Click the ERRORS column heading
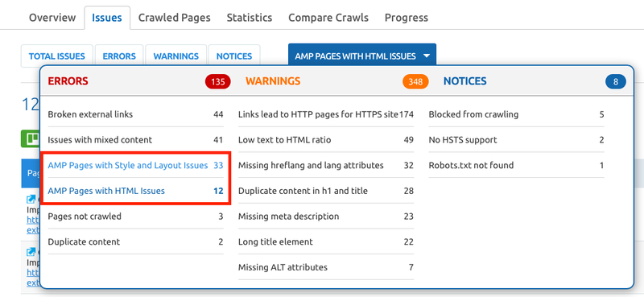 pos(68,81)
